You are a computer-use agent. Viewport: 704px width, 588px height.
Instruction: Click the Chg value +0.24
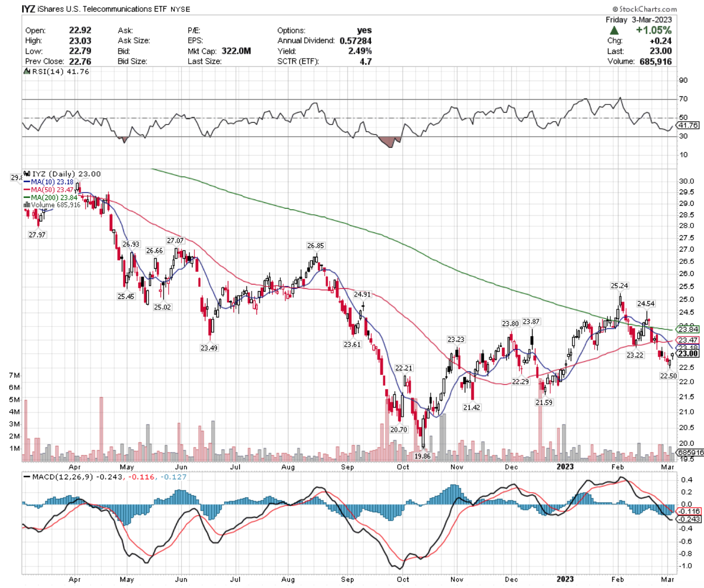(661, 41)
